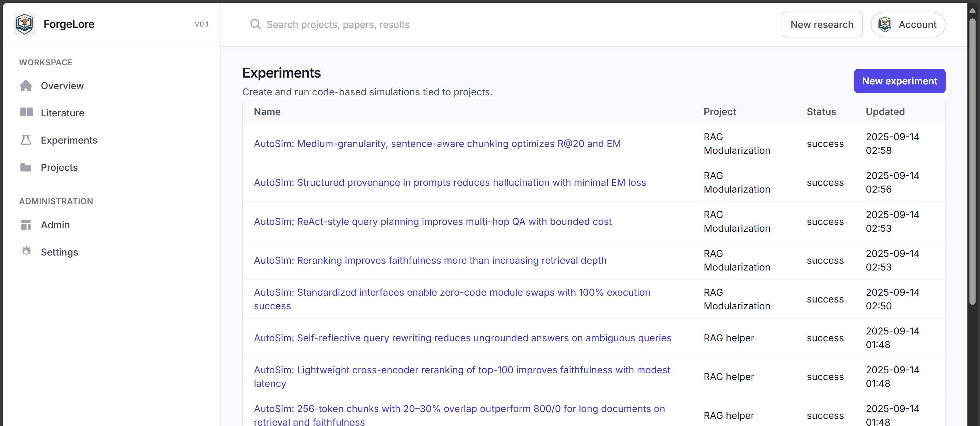Click the search magnifier icon
The image size is (980, 426).
(x=255, y=24)
